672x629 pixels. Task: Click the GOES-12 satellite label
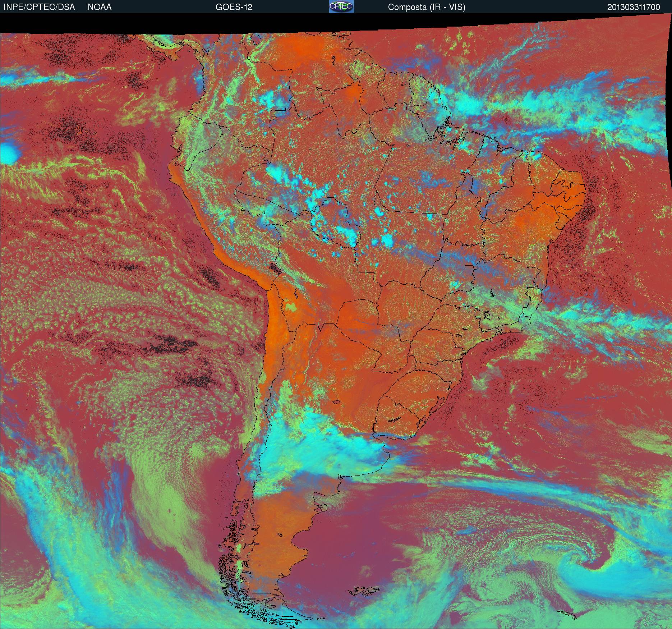(x=234, y=7)
